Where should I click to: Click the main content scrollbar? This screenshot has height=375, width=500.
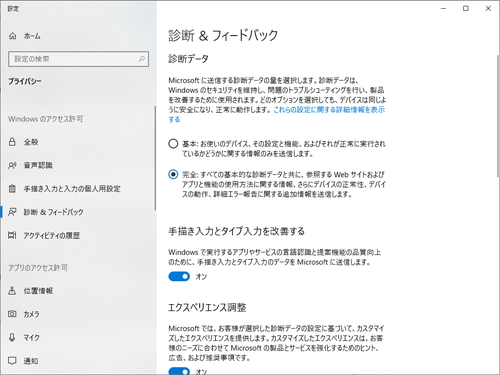click(498, 116)
